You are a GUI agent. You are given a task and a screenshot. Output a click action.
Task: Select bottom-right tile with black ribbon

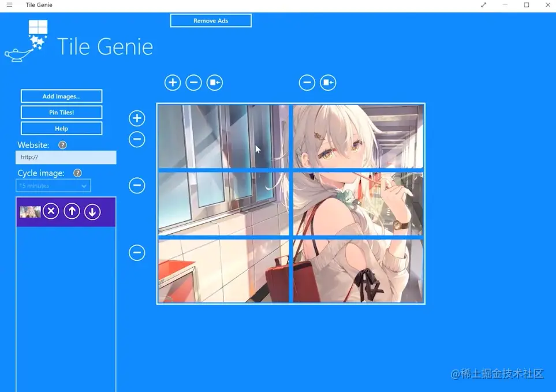358,271
